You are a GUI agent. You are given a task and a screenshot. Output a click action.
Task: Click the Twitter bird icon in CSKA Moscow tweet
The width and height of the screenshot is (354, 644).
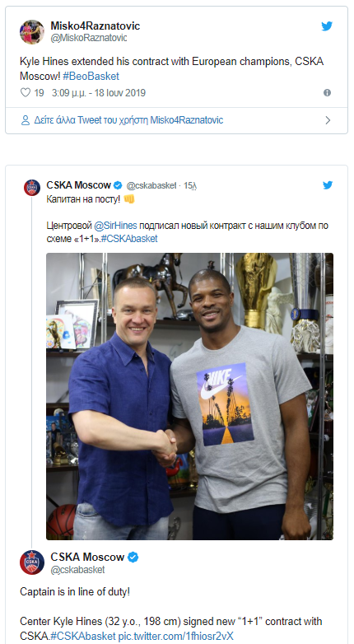click(328, 185)
